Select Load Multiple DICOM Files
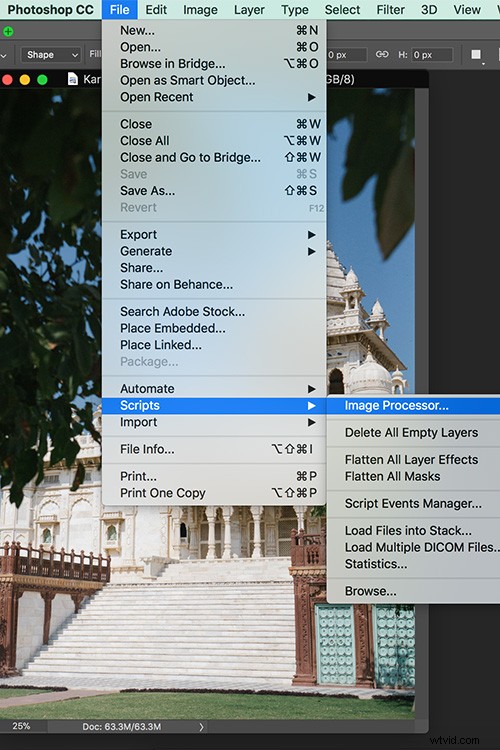 (x=413, y=547)
